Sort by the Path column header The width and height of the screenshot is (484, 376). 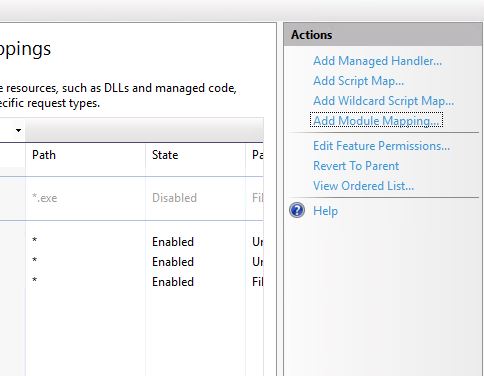pos(85,155)
